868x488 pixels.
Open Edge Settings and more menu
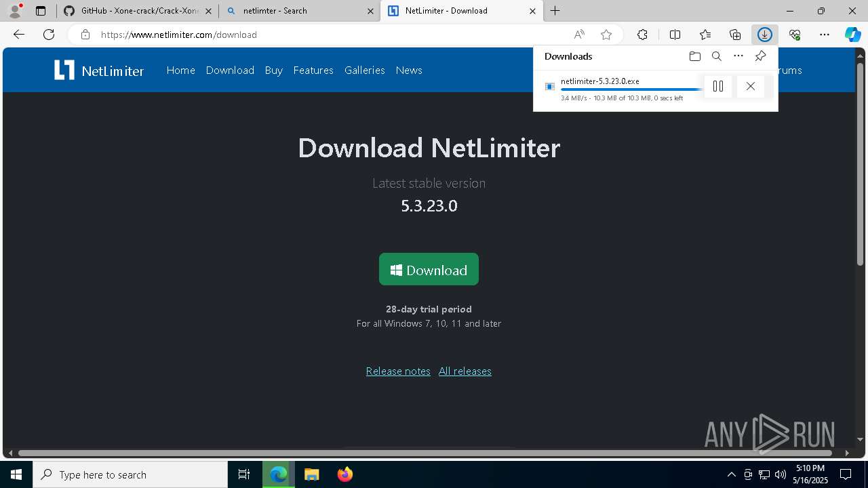825,35
